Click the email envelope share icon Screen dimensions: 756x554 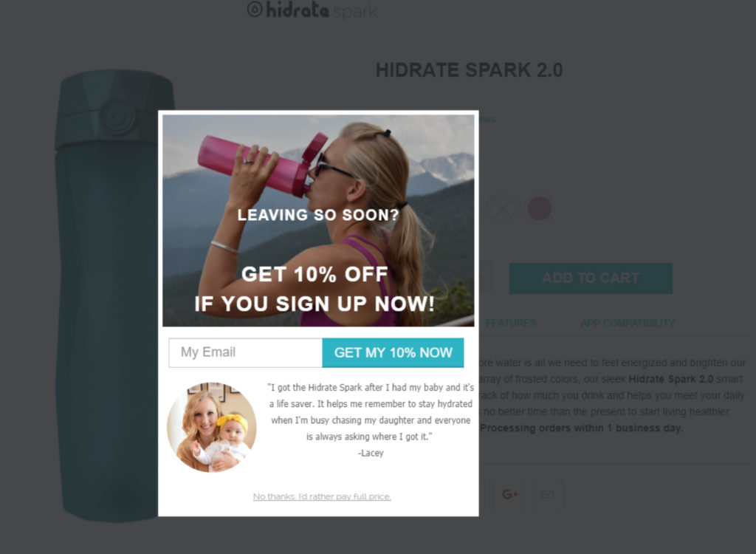coord(548,495)
